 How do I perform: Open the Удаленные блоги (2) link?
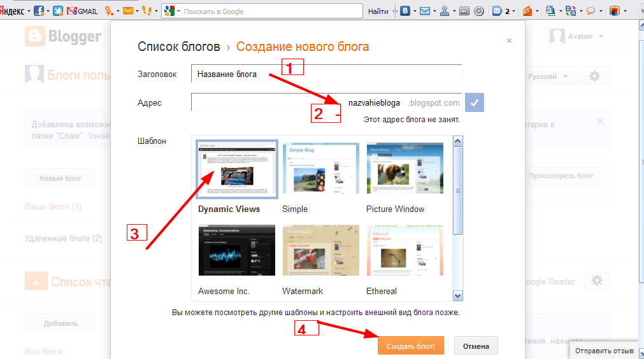63,238
